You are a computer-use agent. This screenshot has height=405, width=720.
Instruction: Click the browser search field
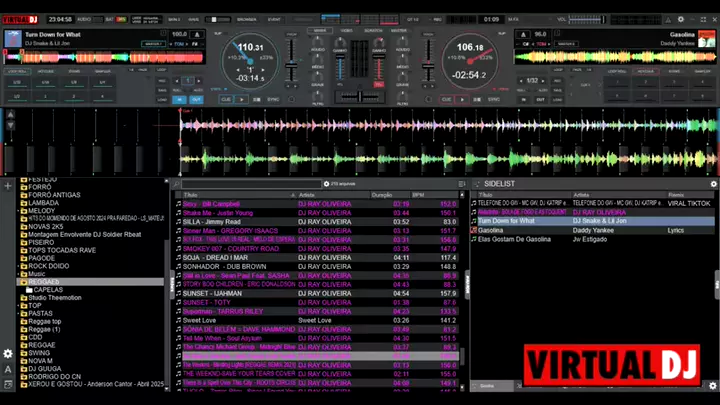pyautogui.click(x=251, y=184)
